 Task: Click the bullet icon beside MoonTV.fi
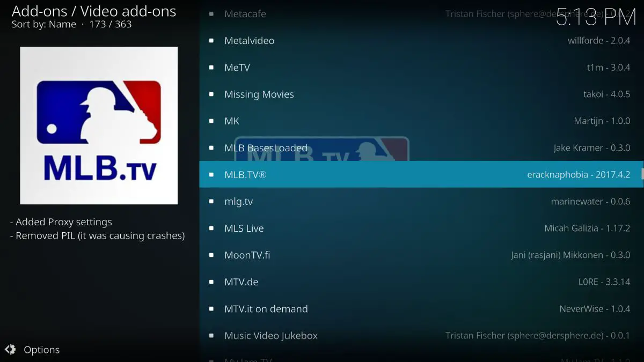(211, 255)
